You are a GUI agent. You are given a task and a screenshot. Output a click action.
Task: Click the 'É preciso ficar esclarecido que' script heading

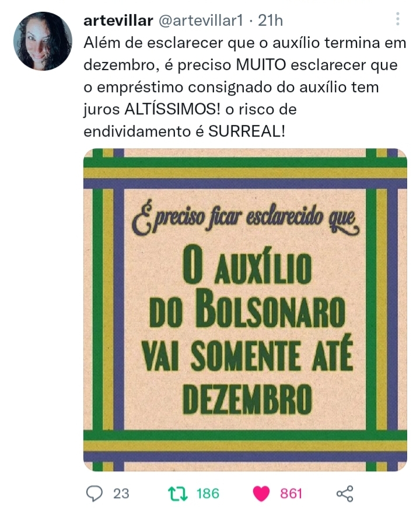pyautogui.click(x=246, y=219)
